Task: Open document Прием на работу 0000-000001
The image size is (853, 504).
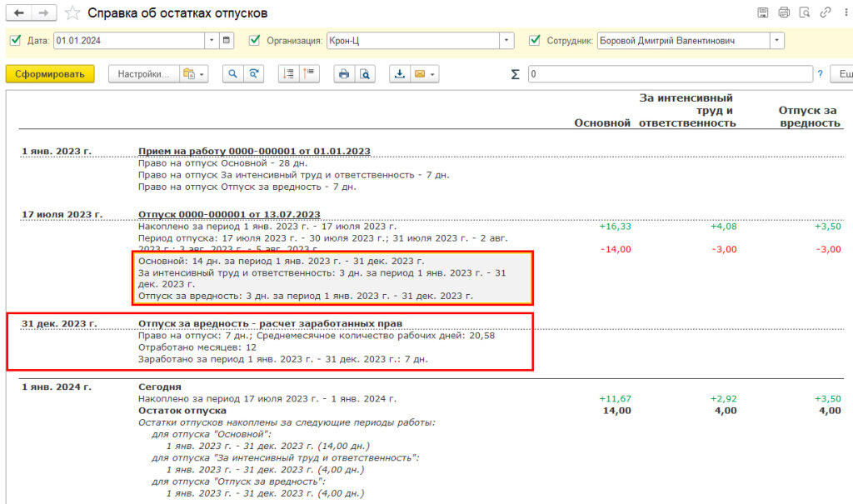Action: click(x=254, y=152)
